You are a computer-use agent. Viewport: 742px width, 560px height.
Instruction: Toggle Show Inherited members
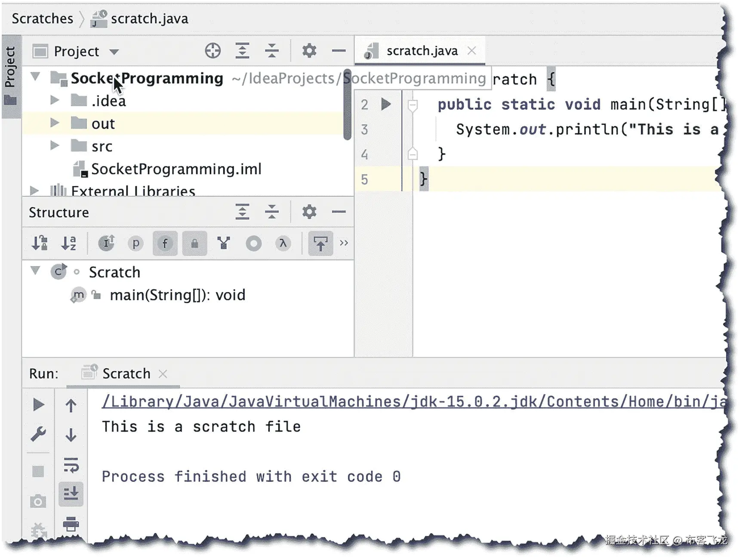click(107, 243)
